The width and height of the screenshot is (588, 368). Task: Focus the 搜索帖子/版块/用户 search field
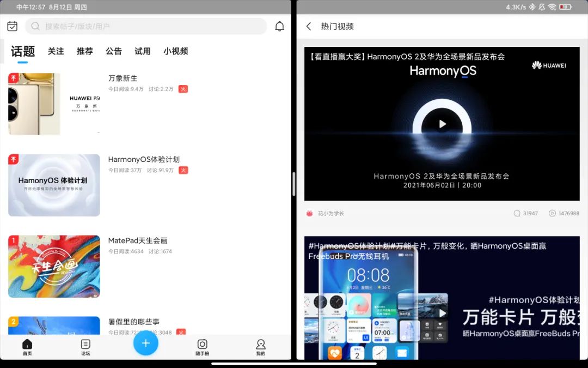[146, 26]
